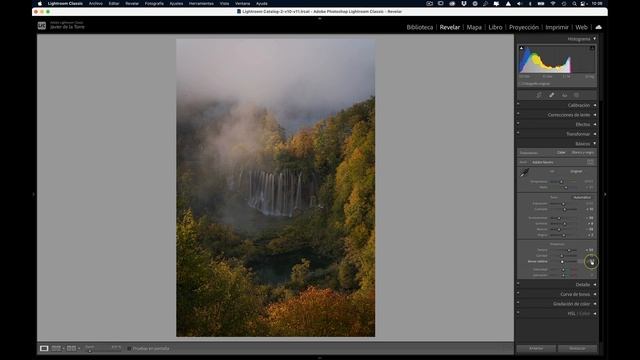
Task: Click the Automático tone button
Action: pyautogui.click(x=582, y=198)
